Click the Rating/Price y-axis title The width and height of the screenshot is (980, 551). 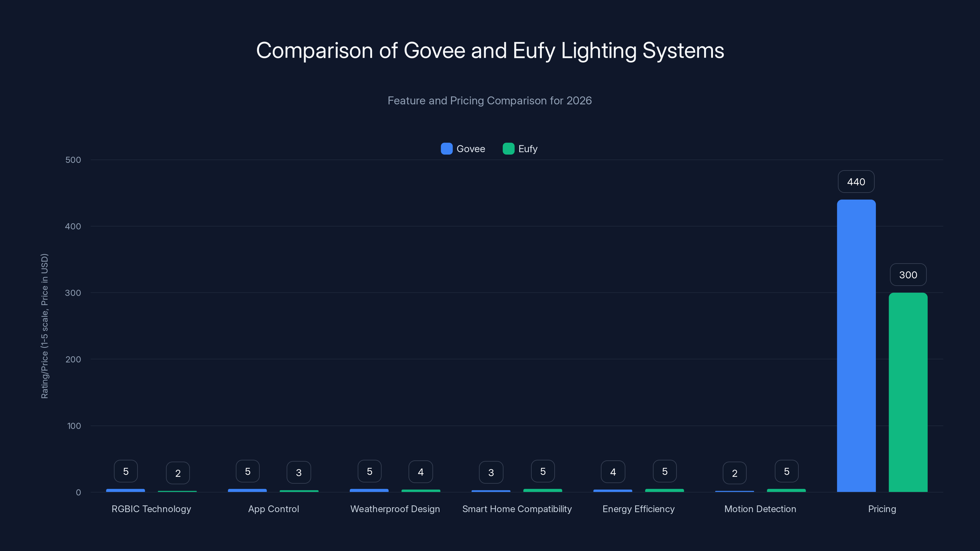[44, 326]
